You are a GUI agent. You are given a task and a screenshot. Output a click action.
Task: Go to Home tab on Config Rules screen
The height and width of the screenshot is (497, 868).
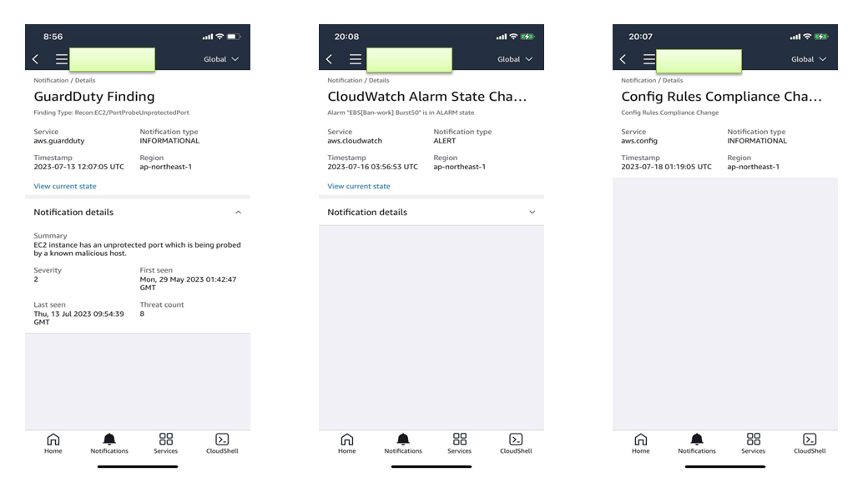pyautogui.click(x=640, y=444)
